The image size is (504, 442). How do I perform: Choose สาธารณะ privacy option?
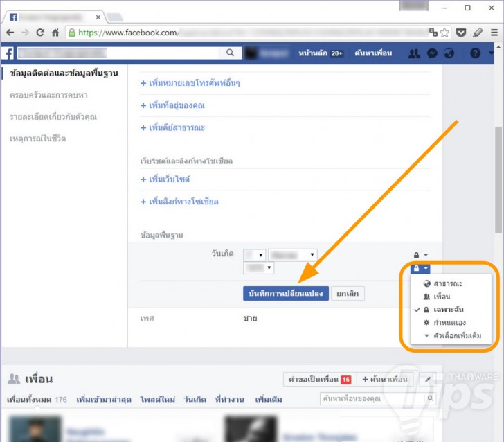[448, 284]
